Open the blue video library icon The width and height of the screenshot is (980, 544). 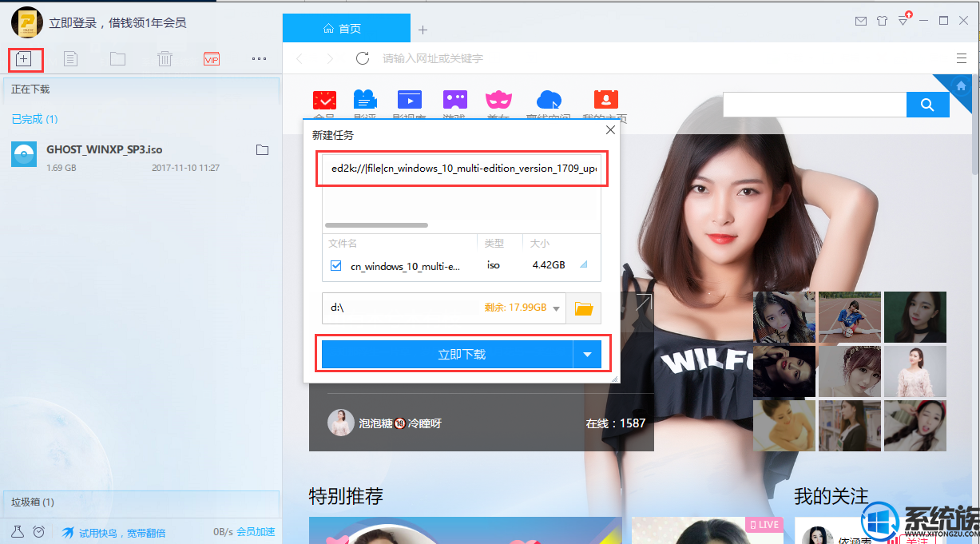pyautogui.click(x=409, y=100)
